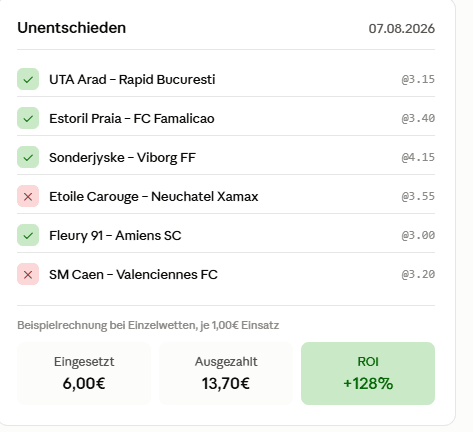Viewport: 473px width, 432px height.
Task: Select Sonderjyske – Viborg FF row
Action: (226, 157)
